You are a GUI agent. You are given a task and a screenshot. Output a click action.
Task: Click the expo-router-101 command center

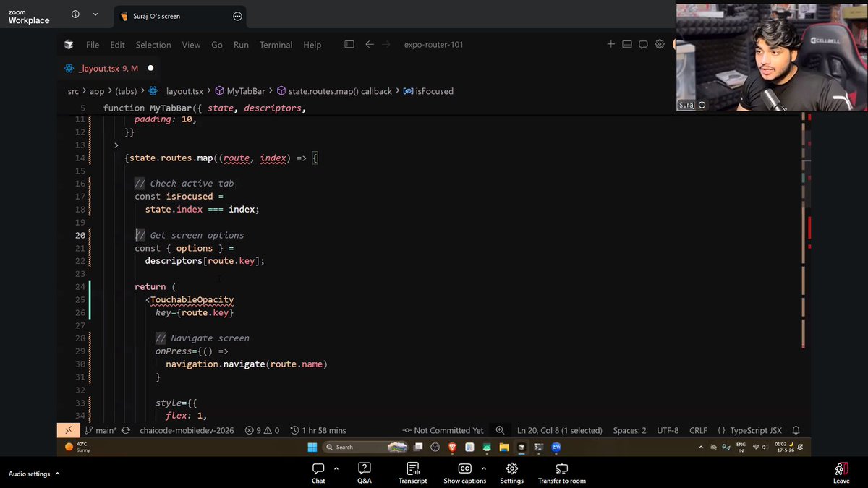coord(433,45)
